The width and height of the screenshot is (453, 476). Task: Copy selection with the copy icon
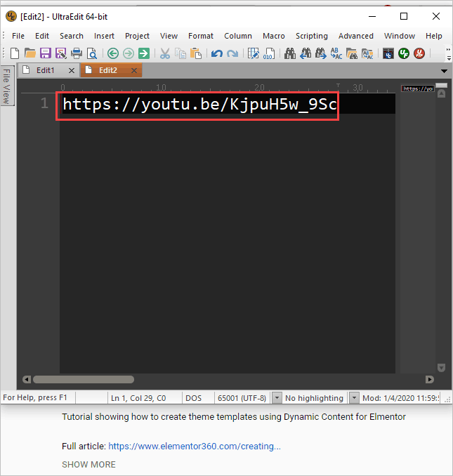(180, 53)
